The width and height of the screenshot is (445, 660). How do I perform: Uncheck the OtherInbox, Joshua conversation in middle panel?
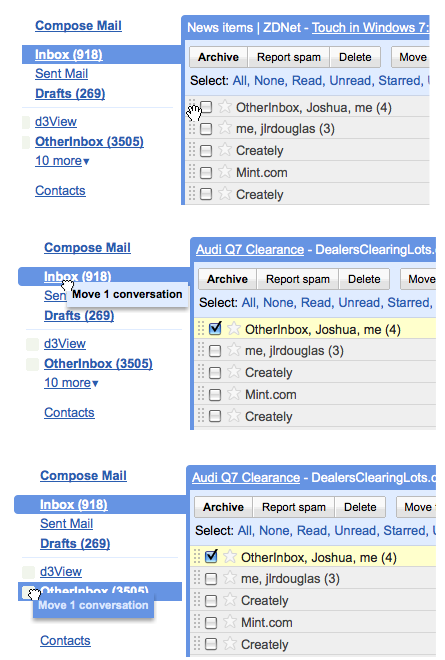coord(215,328)
